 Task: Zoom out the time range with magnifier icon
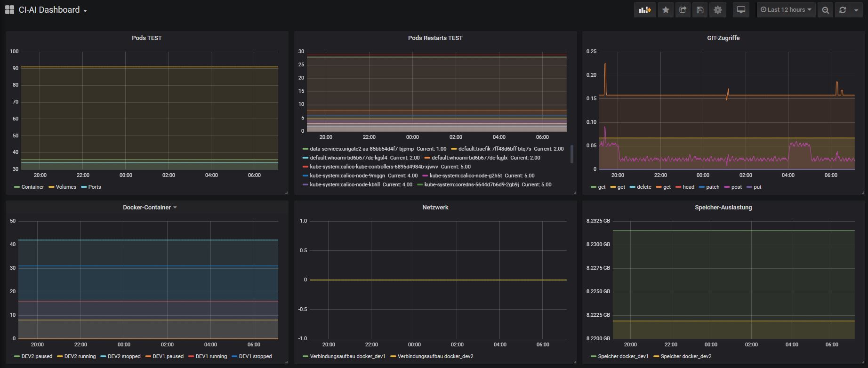825,10
